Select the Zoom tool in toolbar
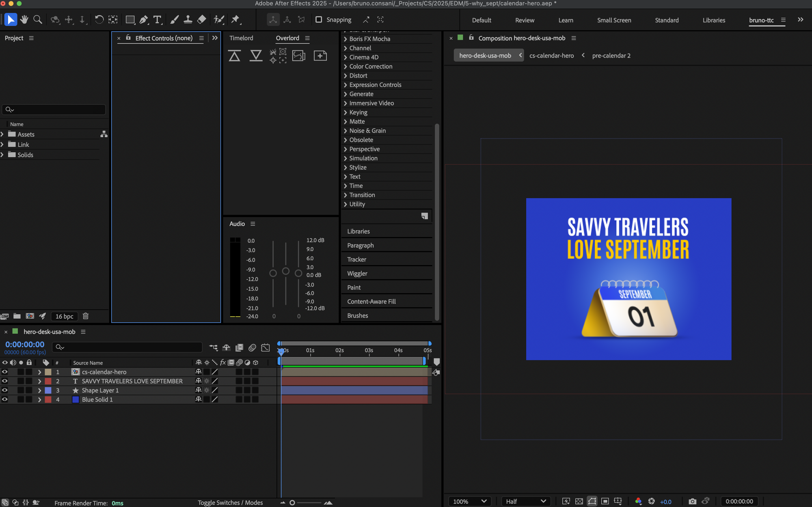This screenshot has height=507, width=812. tap(38, 19)
